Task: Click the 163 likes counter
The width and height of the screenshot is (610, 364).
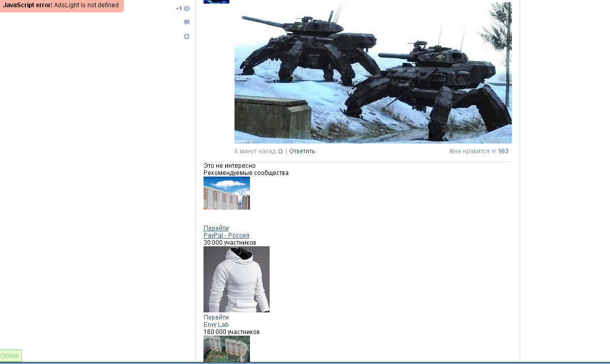Action: (x=503, y=151)
